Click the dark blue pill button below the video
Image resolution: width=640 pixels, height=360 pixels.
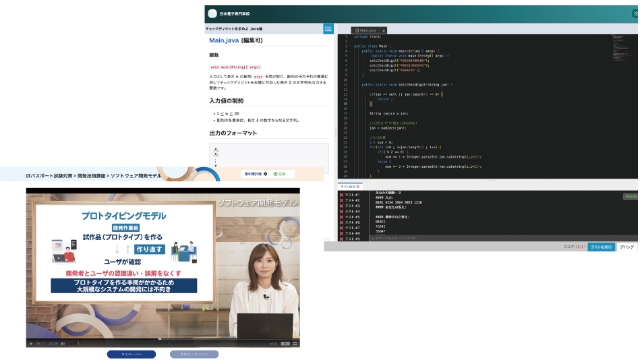click(131, 354)
